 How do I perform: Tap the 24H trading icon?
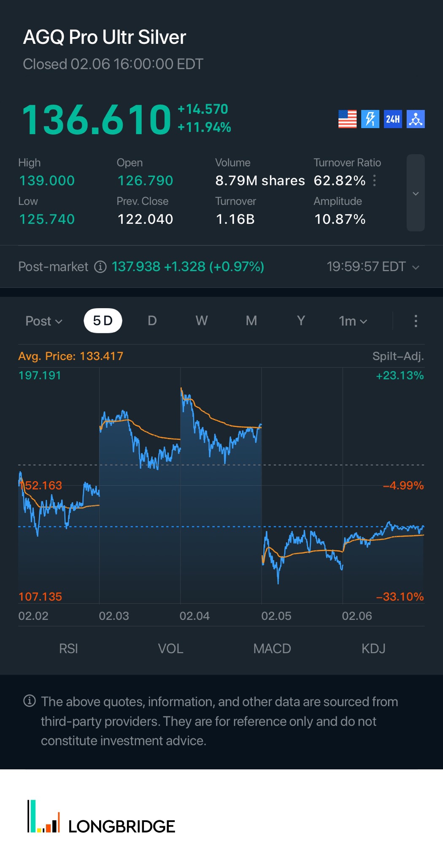(393, 119)
